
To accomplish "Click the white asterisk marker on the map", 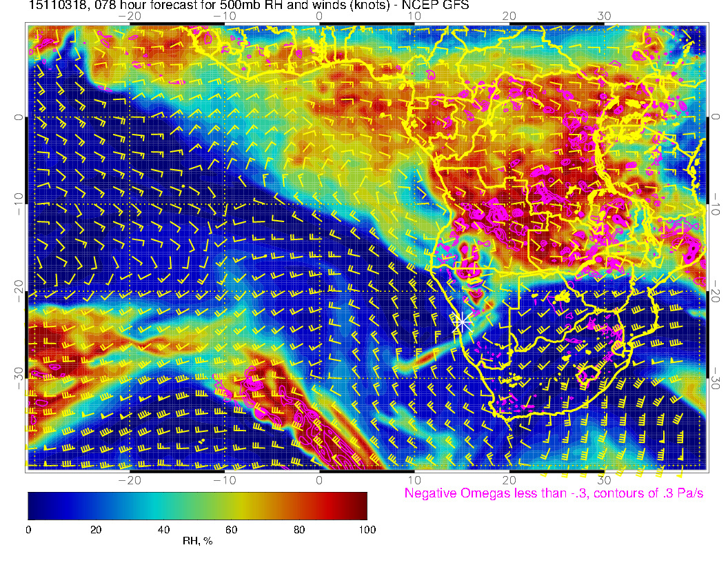I will (461, 322).
